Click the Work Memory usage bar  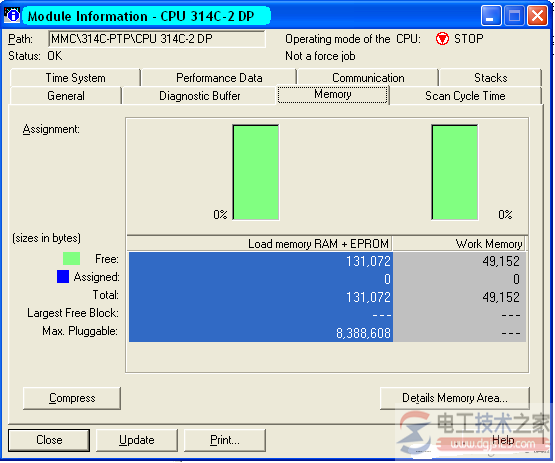(x=454, y=172)
